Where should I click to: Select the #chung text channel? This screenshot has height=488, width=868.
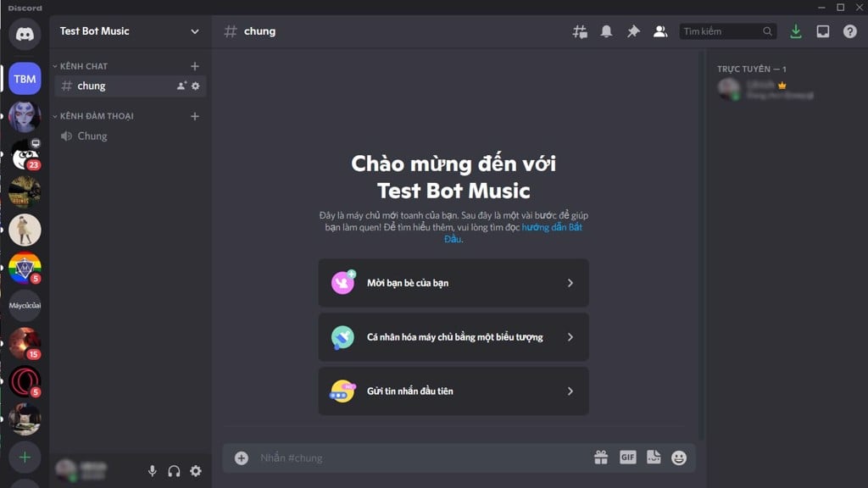(x=131, y=86)
